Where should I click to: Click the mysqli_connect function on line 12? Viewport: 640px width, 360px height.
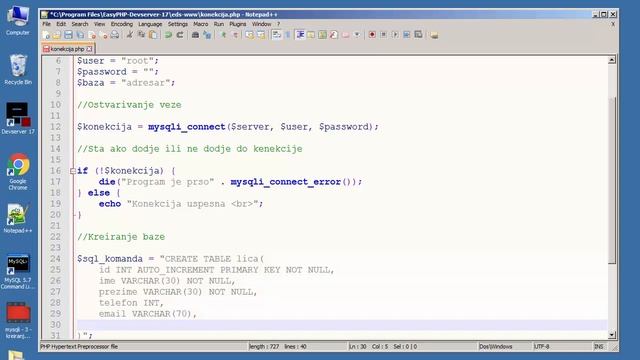(187, 127)
